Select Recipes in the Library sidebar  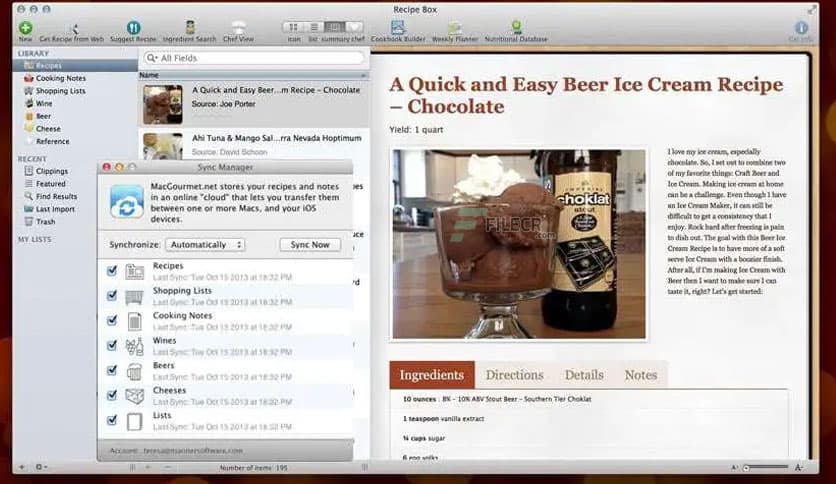pyautogui.click(x=75, y=66)
